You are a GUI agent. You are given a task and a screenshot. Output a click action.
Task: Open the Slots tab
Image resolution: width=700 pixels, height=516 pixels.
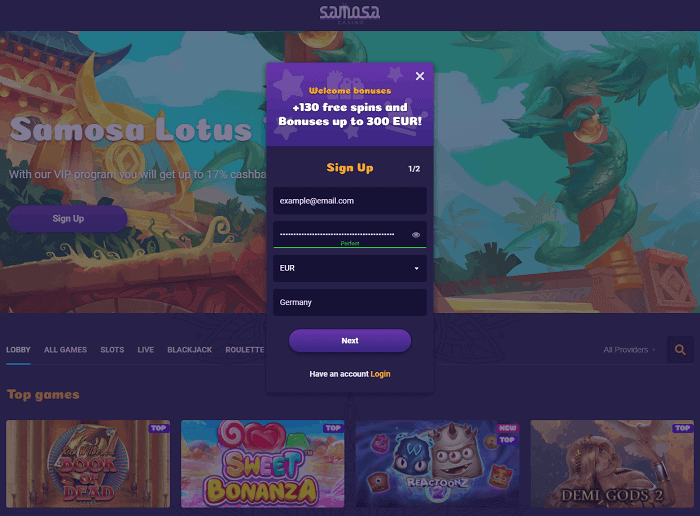(x=112, y=350)
